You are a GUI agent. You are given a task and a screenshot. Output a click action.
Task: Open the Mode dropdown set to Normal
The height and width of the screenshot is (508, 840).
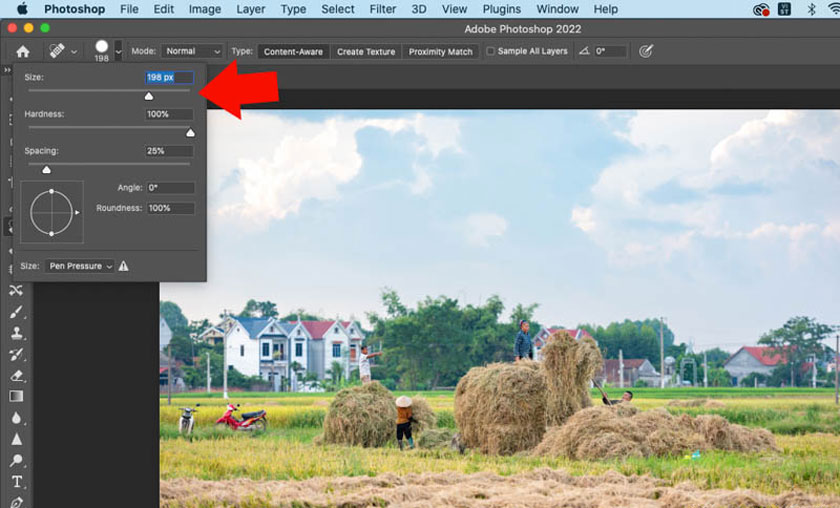[192, 51]
